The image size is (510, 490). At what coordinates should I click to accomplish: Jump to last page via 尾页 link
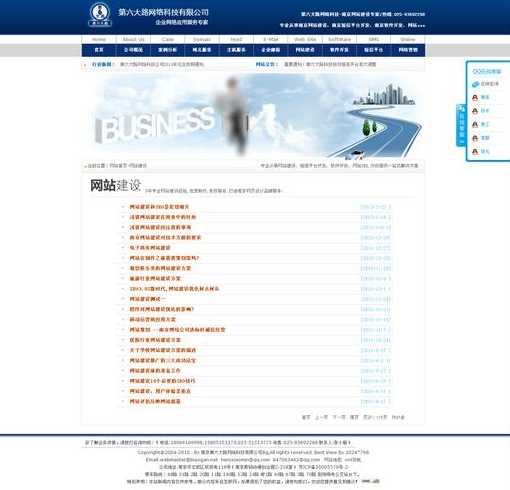(354, 417)
